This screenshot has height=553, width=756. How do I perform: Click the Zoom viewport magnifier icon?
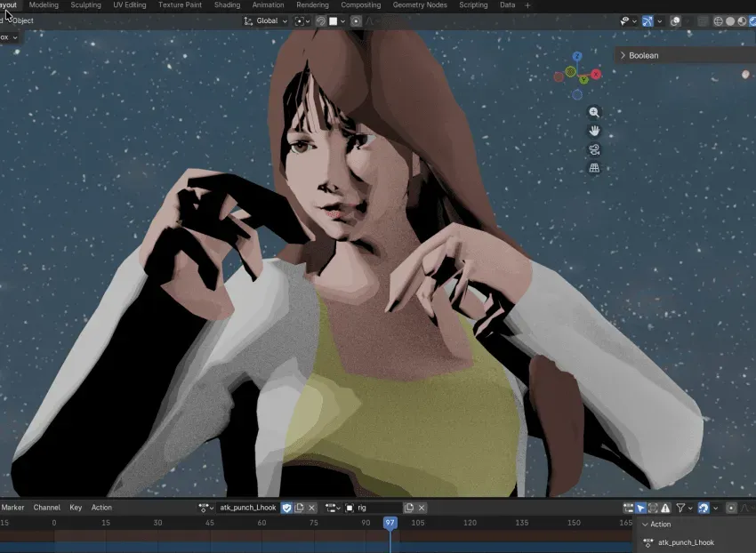pos(594,112)
